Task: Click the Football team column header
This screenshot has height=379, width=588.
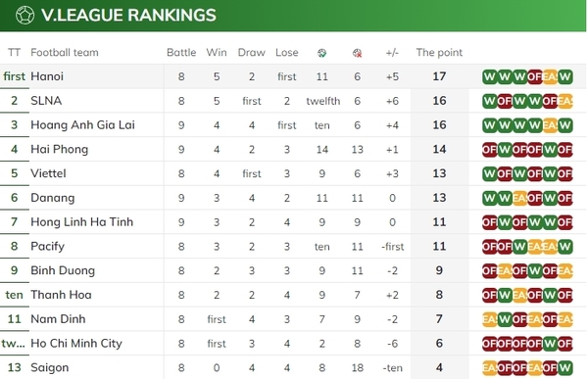Action: click(x=65, y=53)
